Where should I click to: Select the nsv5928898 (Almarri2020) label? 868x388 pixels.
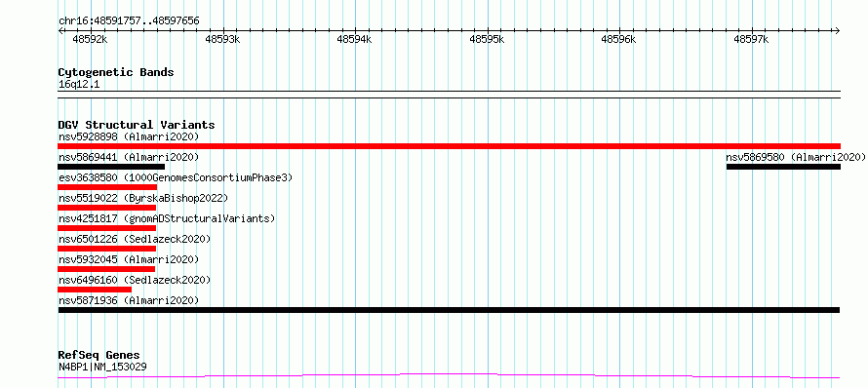point(129,136)
